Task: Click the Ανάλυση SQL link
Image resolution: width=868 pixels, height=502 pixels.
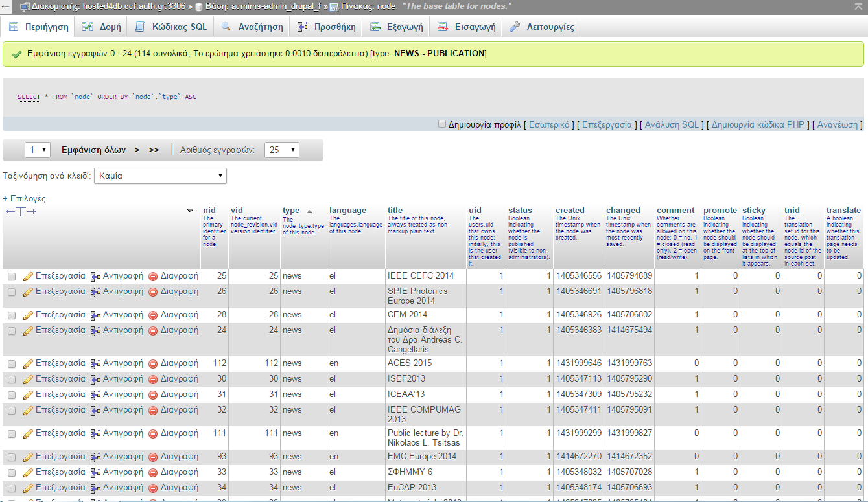Action: coord(672,124)
